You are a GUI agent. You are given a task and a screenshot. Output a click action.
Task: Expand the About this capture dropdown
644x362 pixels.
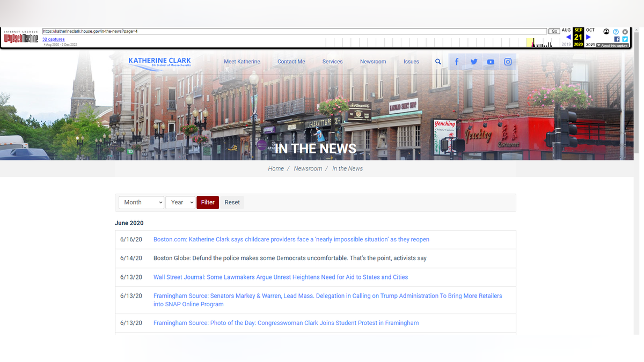(612, 46)
